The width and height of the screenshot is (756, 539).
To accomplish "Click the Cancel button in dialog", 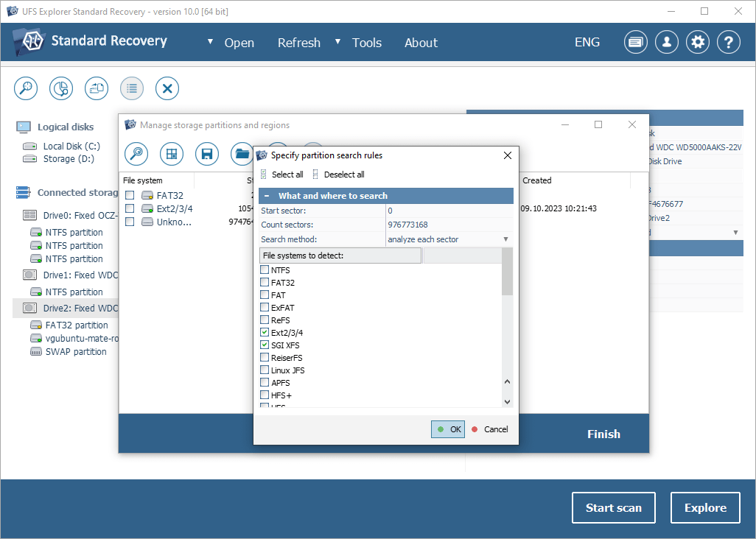I will click(490, 429).
